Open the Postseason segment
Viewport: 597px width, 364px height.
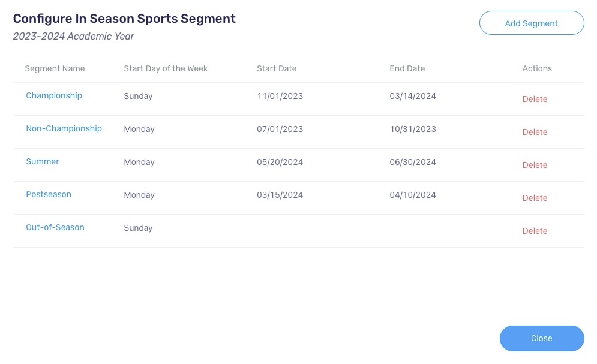[x=49, y=194]
